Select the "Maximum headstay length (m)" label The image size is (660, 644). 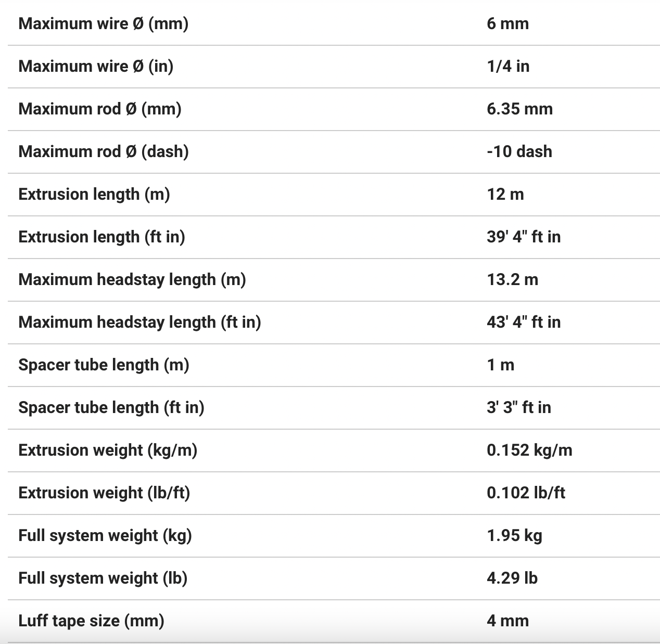point(132,280)
